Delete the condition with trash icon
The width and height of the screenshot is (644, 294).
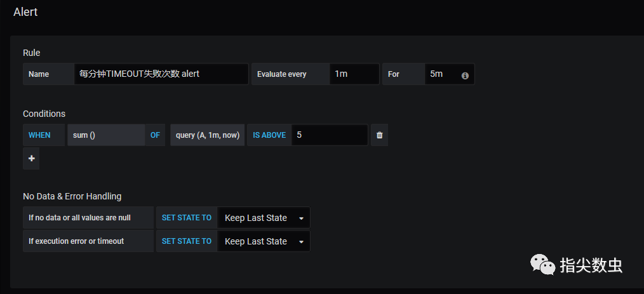pos(379,135)
